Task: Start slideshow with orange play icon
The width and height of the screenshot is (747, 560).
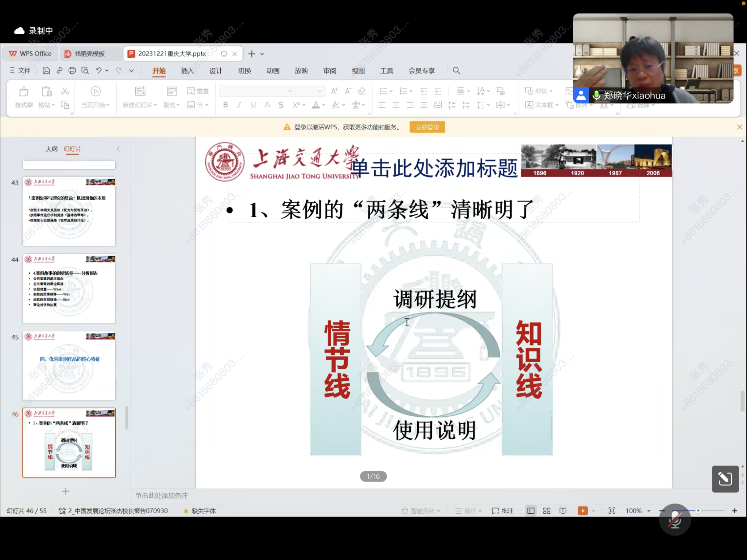Action: (582, 511)
